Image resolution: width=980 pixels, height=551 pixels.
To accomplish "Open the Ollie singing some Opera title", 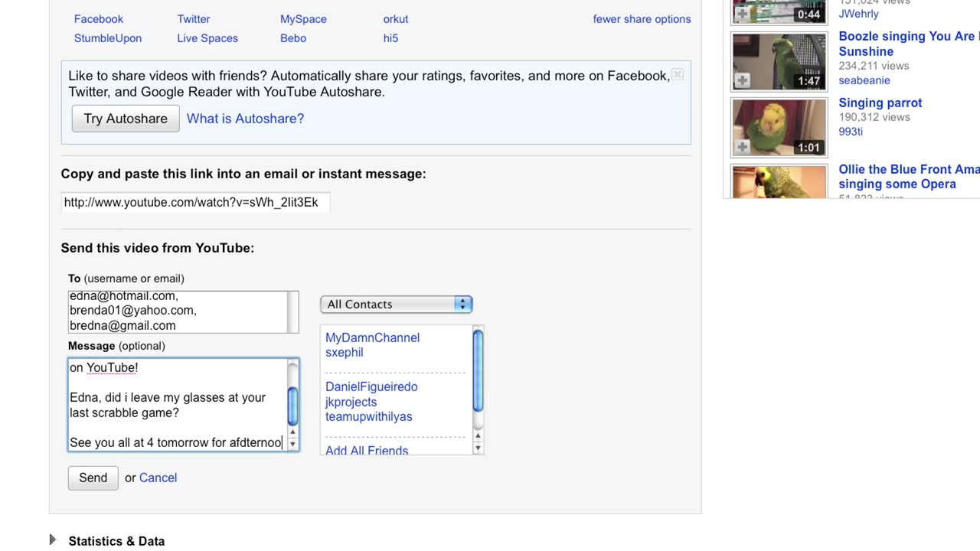I will coord(909,177).
